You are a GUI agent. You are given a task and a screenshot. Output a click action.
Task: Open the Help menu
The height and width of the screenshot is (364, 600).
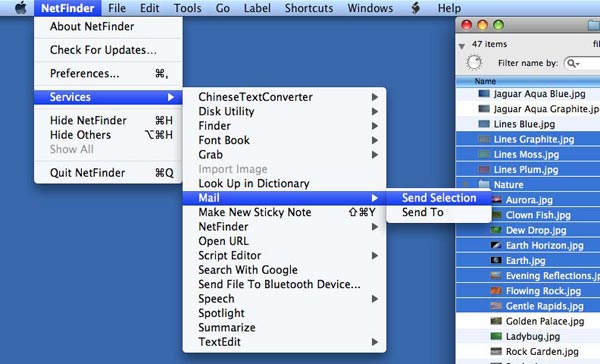click(449, 8)
